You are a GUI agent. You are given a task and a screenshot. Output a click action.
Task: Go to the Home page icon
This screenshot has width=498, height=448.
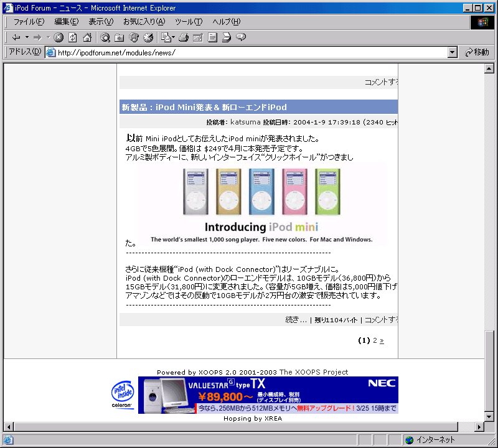click(87, 37)
